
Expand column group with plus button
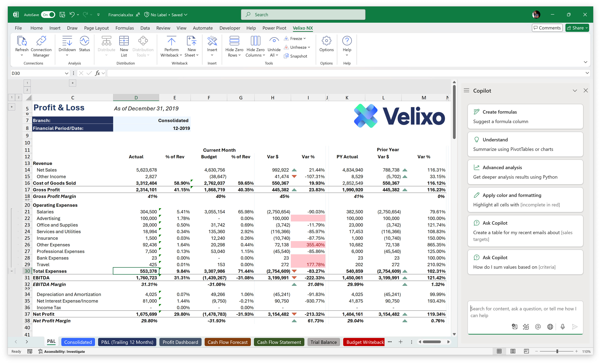click(72, 83)
